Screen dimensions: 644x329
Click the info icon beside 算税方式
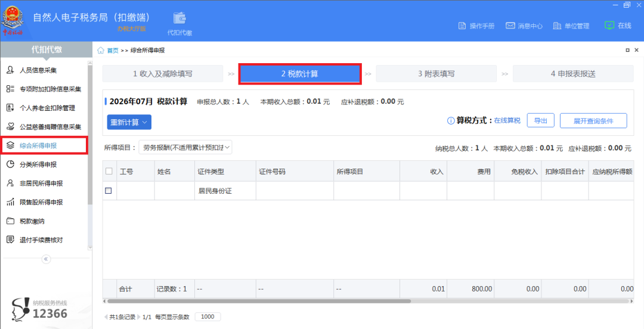451,121
